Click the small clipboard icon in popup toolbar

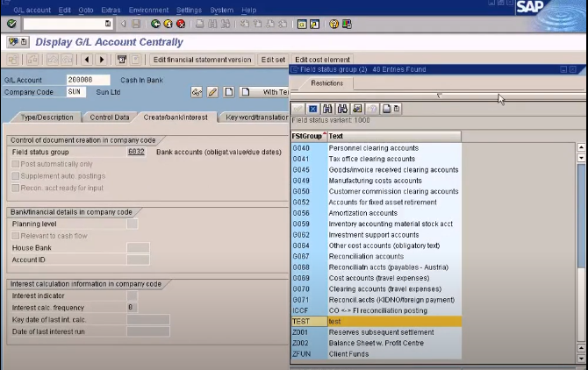(x=397, y=109)
